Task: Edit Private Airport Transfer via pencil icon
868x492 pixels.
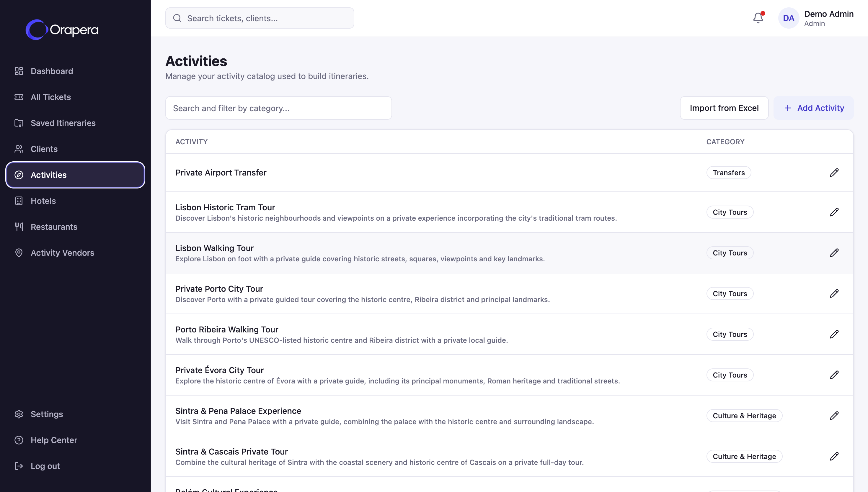Action: (834, 173)
